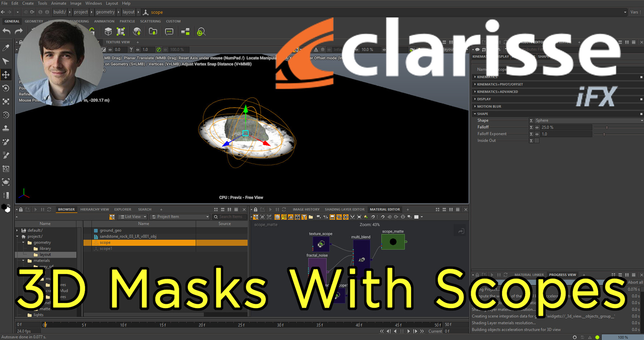
Task: Activate the Scale tool in left toolbar
Action: pos(6,102)
